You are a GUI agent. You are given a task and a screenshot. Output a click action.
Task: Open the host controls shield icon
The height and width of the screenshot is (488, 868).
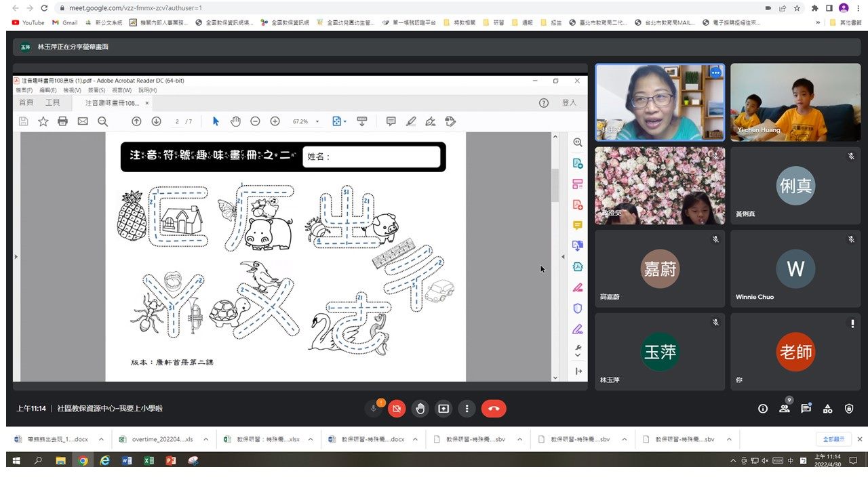point(849,409)
